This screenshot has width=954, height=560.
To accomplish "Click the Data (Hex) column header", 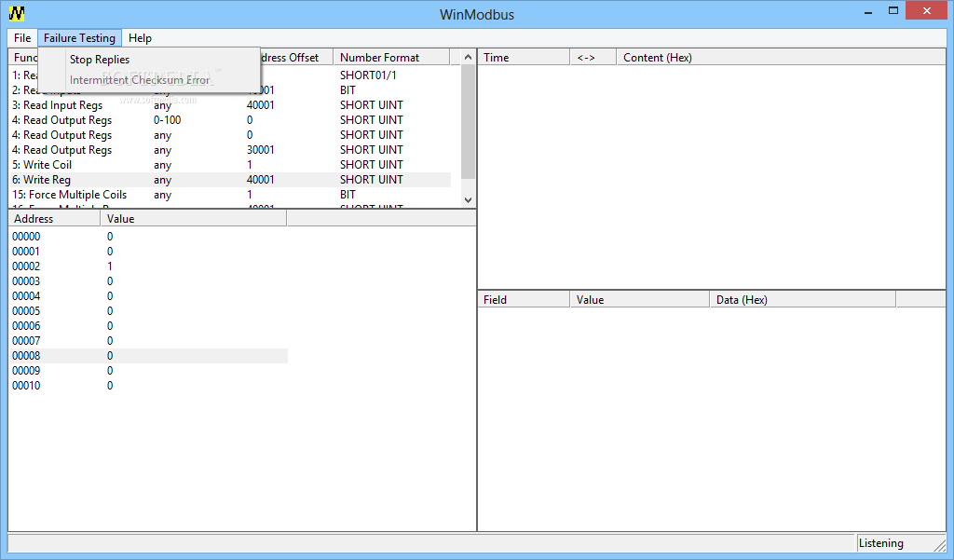I will [x=802, y=299].
